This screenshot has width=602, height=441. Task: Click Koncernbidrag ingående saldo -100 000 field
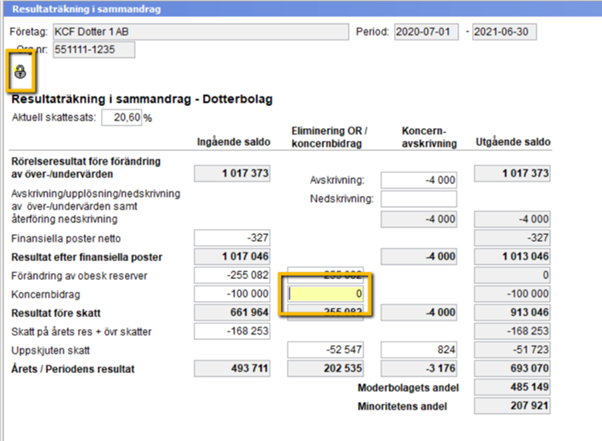point(232,294)
